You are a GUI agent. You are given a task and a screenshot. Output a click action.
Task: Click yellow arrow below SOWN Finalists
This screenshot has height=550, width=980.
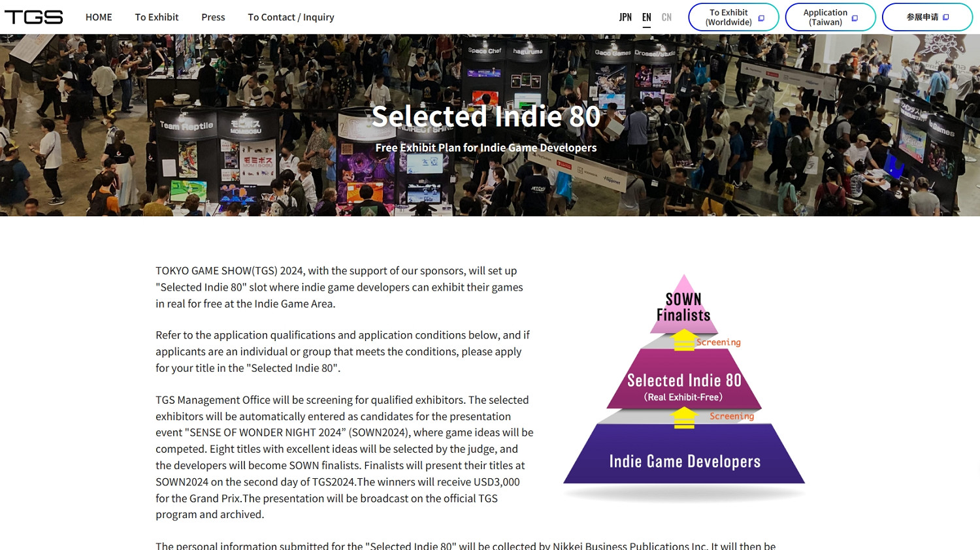[684, 340]
